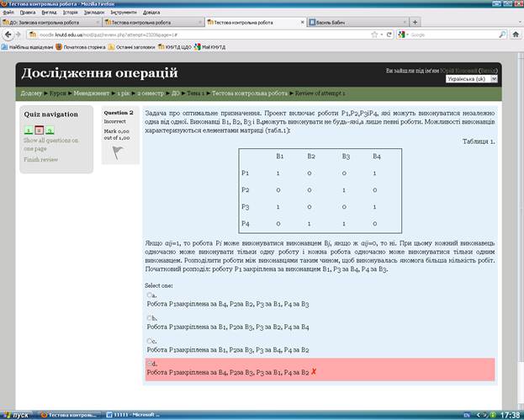Open the 1 рік breadcrumb link
Viewport: 524px width, 420px height.
pos(123,93)
